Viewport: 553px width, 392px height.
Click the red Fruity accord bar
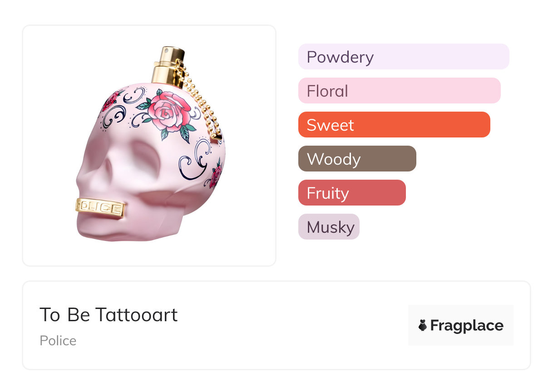[351, 193]
